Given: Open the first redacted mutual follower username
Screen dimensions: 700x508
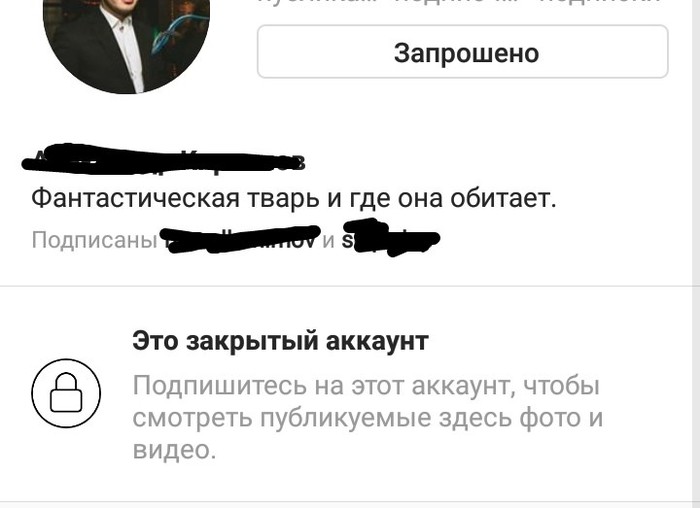Looking at the screenshot, I should pos(240,240).
